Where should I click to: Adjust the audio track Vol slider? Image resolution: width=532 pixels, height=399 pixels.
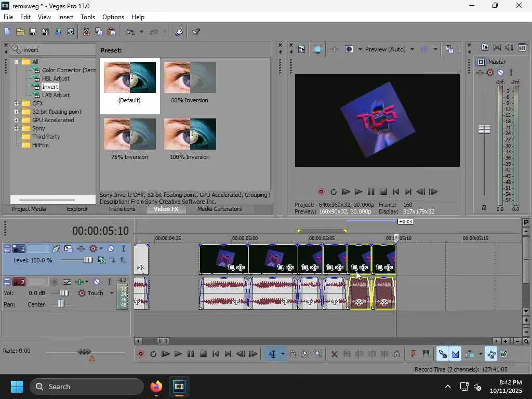click(x=63, y=293)
